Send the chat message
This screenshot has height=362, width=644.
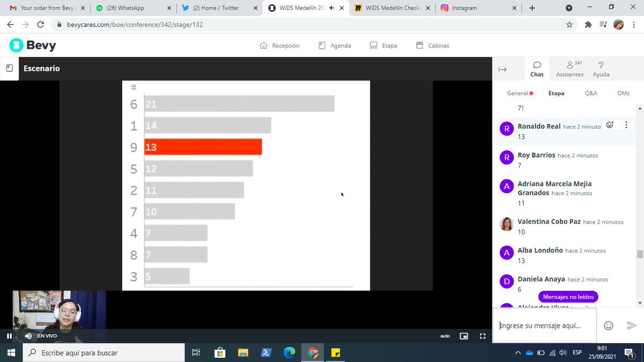(632, 326)
